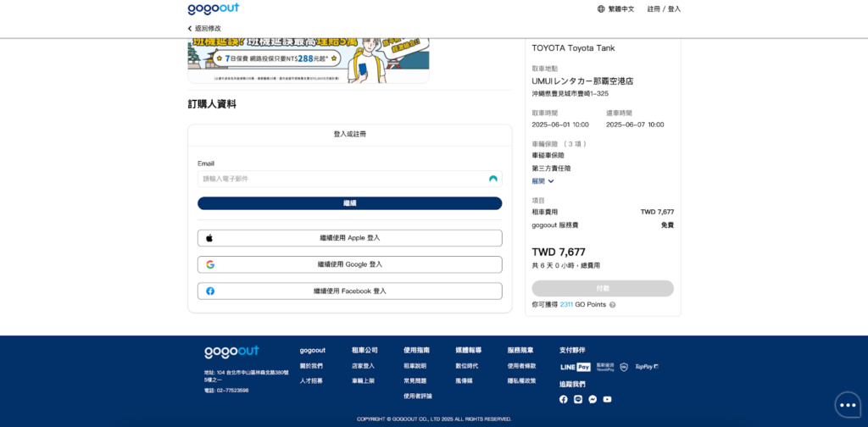Select the address 沖繩縣豐見城市豐崎1-325
The height and width of the screenshot is (427, 868).
[570, 93]
